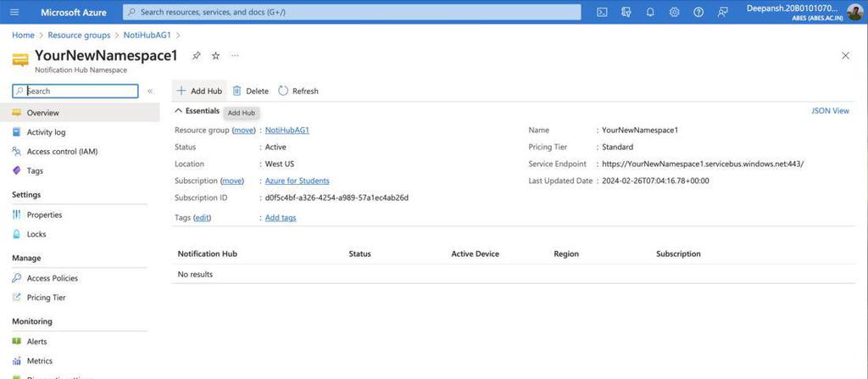
Task: Pin YourNewNamespace1 to dashboard
Action: tap(196, 55)
